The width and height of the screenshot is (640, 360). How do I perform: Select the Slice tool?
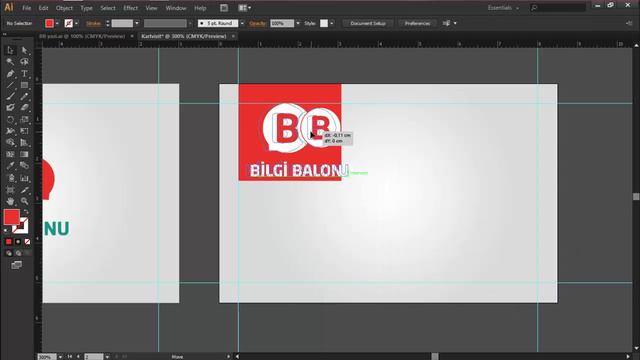point(24,190)
